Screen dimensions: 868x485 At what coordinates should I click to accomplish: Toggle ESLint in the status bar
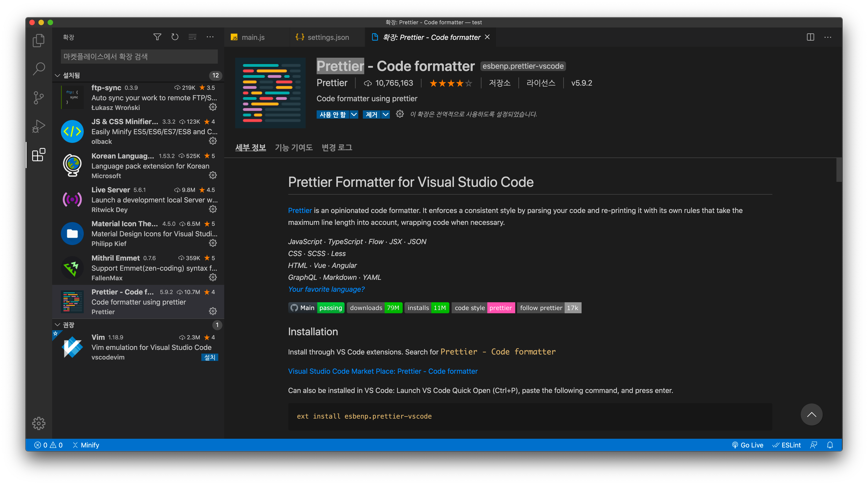click(787, 445)
